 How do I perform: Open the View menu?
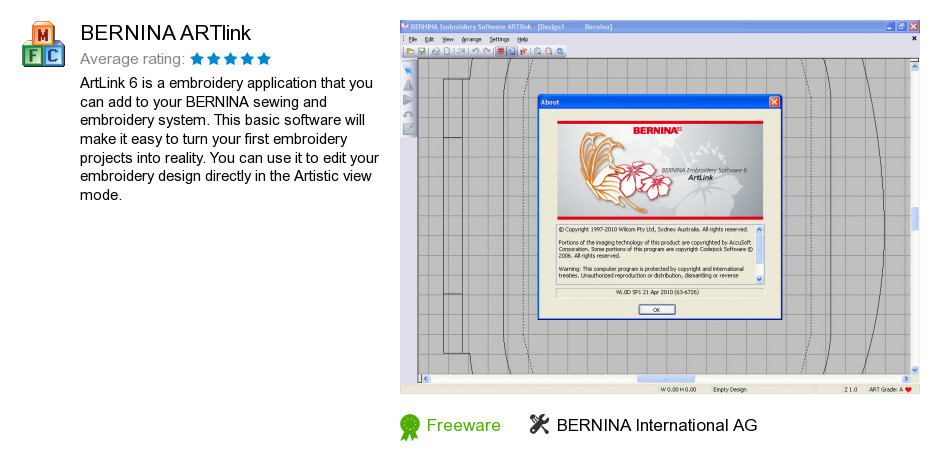pyautogui.click(x=448, y=40)
